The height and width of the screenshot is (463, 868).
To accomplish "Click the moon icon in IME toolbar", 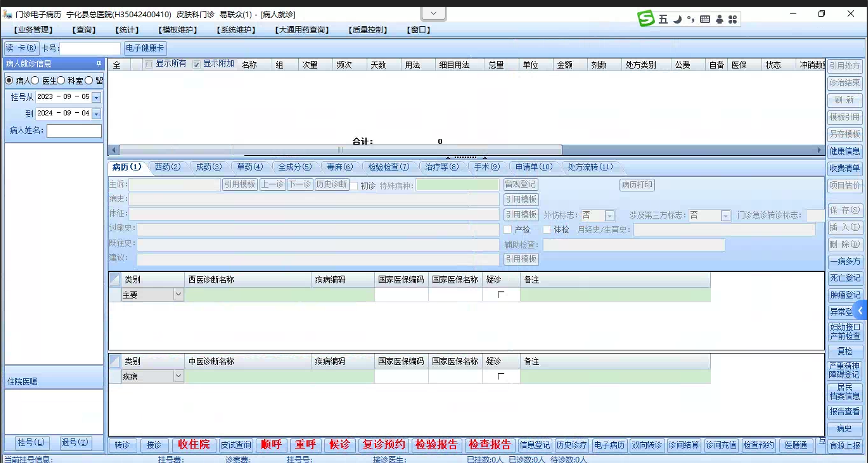I will pyautogui.click(x=677, y=19).
